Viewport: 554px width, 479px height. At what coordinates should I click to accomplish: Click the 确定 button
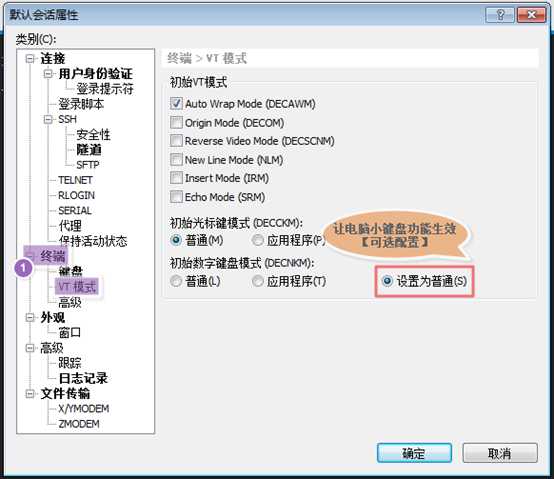(x=414, y=453)
